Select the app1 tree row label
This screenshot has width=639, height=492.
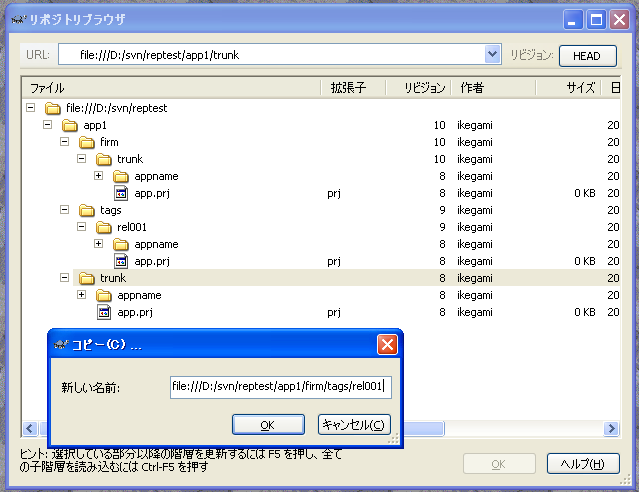click(95, 126)
